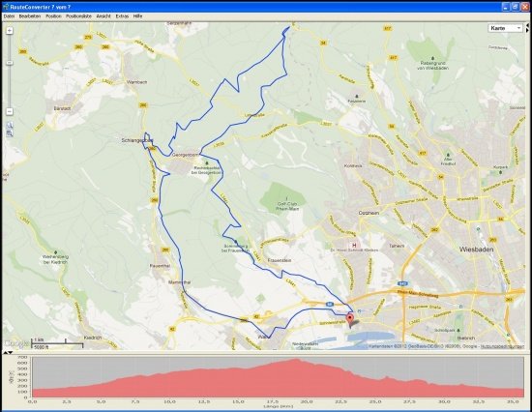This screenshot has width=532, height=412.
Task: Open the Karte map type dropdown
Action: (505, 28)
